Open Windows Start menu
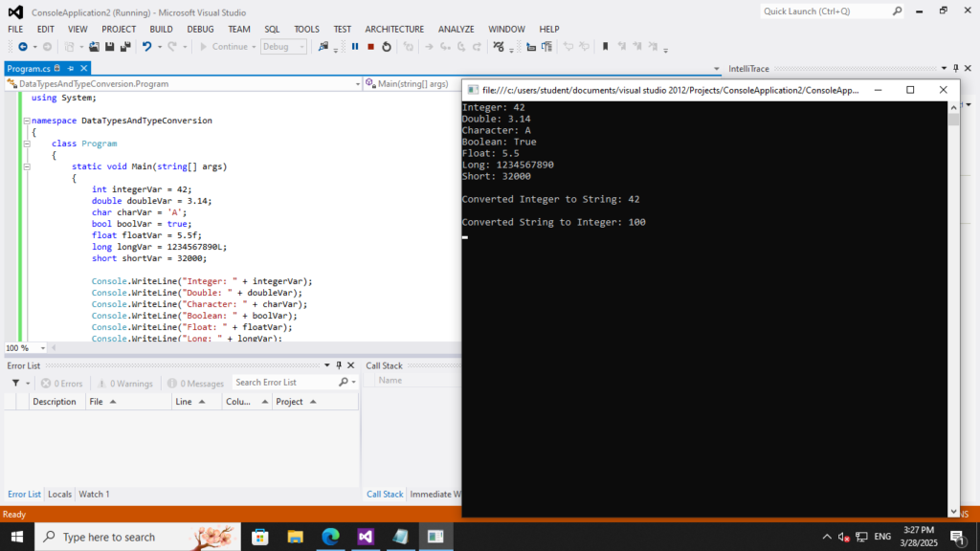The image size is (980, 551). tap(17, 537)
